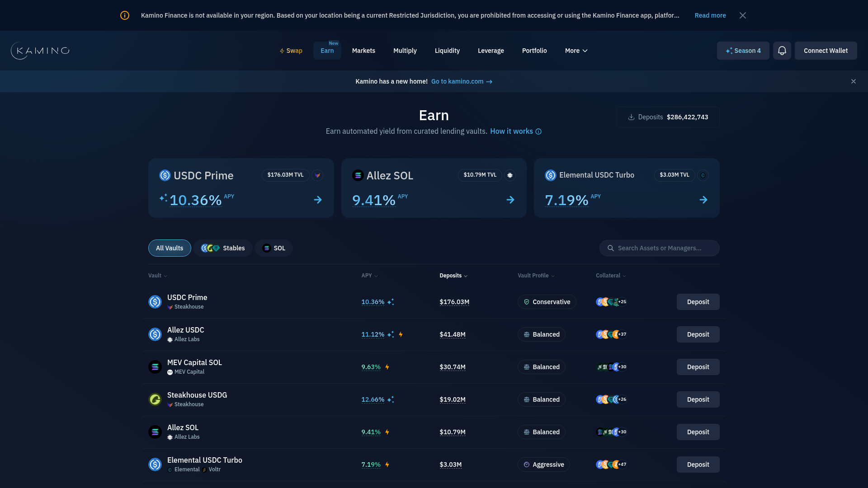
Task: Click the token icon in Elemental USDC Turbo row
Action: (155, 465)
